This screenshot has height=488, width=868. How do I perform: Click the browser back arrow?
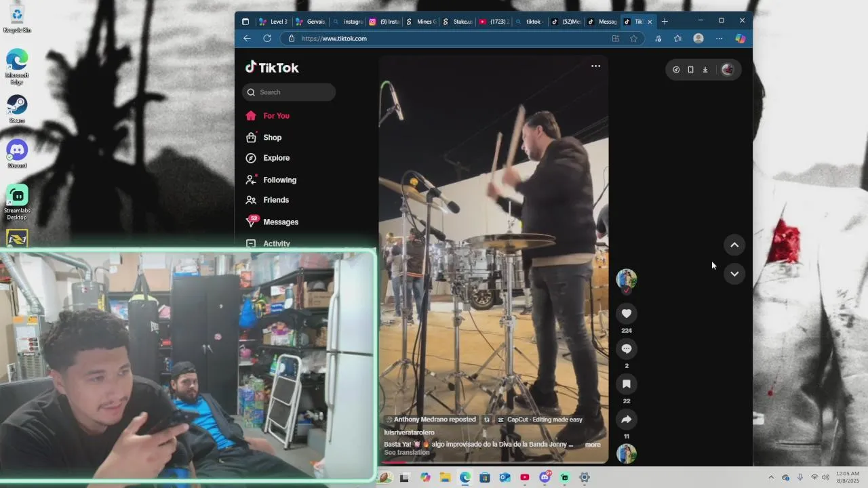(247, 39)
